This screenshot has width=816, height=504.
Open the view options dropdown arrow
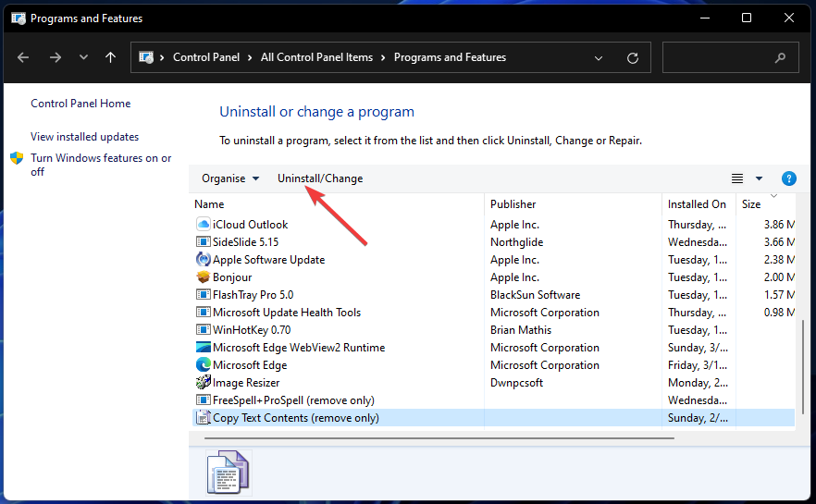tap(760, 178)
